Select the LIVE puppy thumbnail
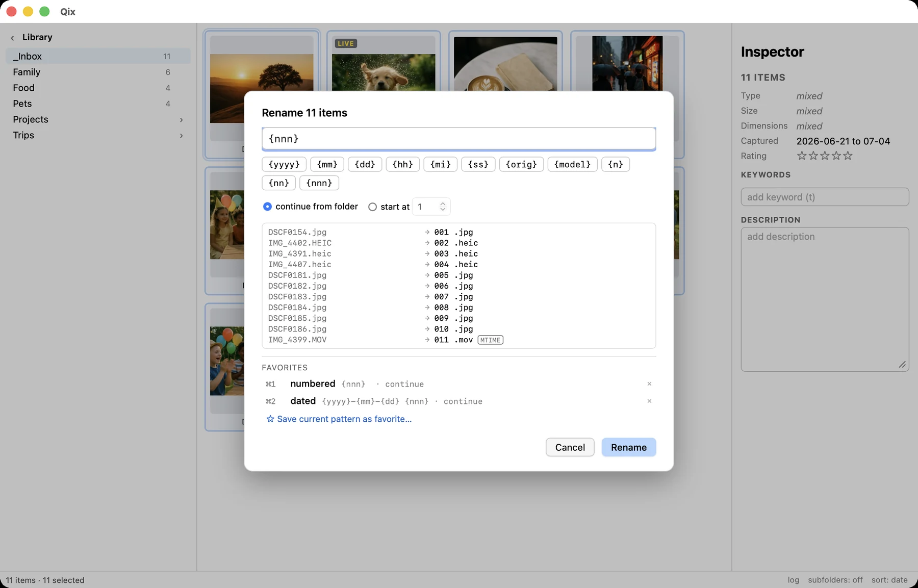 [x=384, y=72]
